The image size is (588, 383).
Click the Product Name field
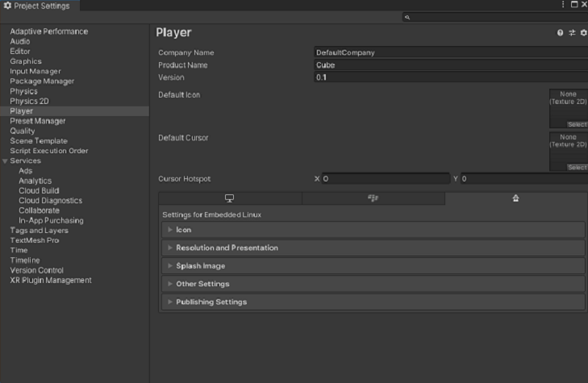[450, 65]
